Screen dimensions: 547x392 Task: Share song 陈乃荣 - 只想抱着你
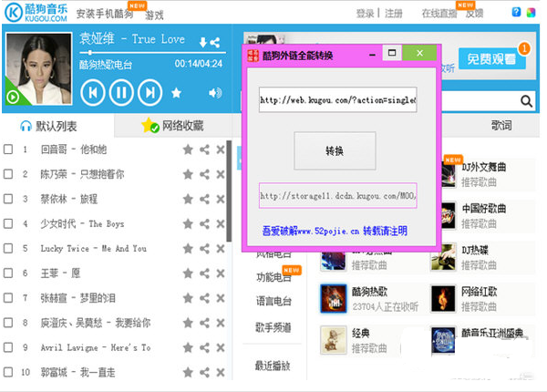coord(204,174)
